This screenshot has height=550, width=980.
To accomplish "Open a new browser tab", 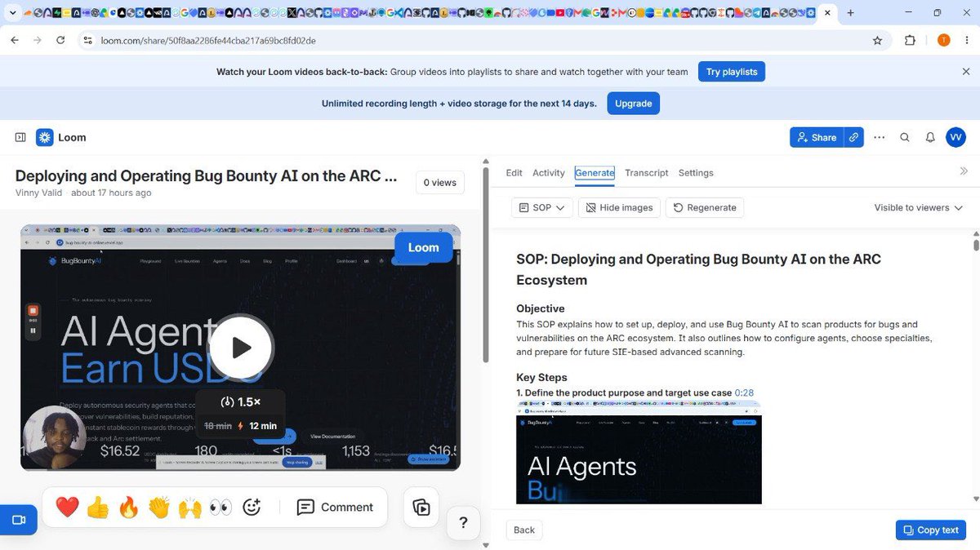I will 850,13.
